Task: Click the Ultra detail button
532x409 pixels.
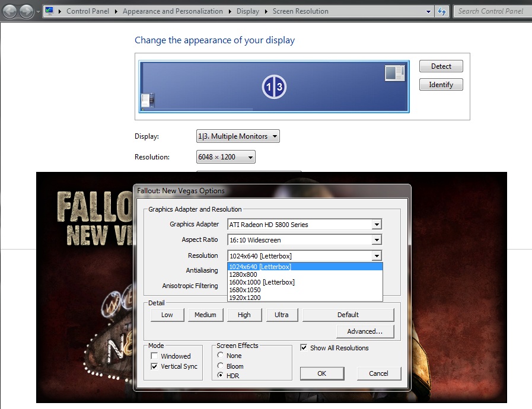Action: pos(282,315)
